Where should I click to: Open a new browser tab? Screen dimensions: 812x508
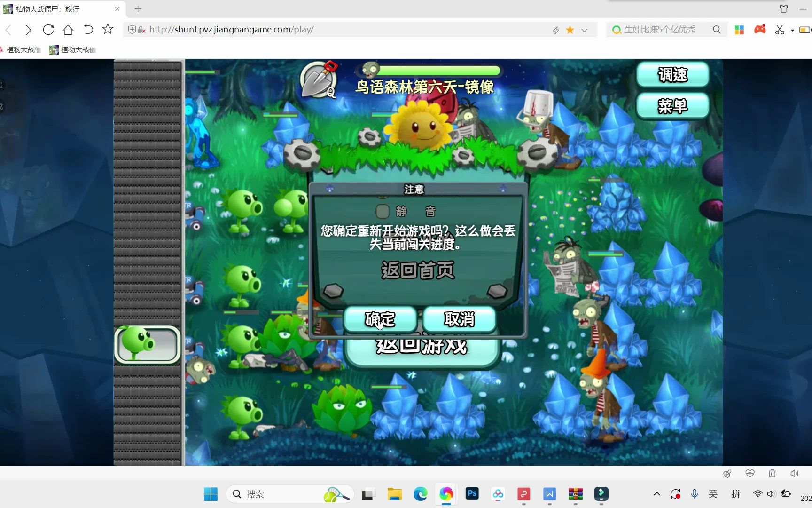138,9
